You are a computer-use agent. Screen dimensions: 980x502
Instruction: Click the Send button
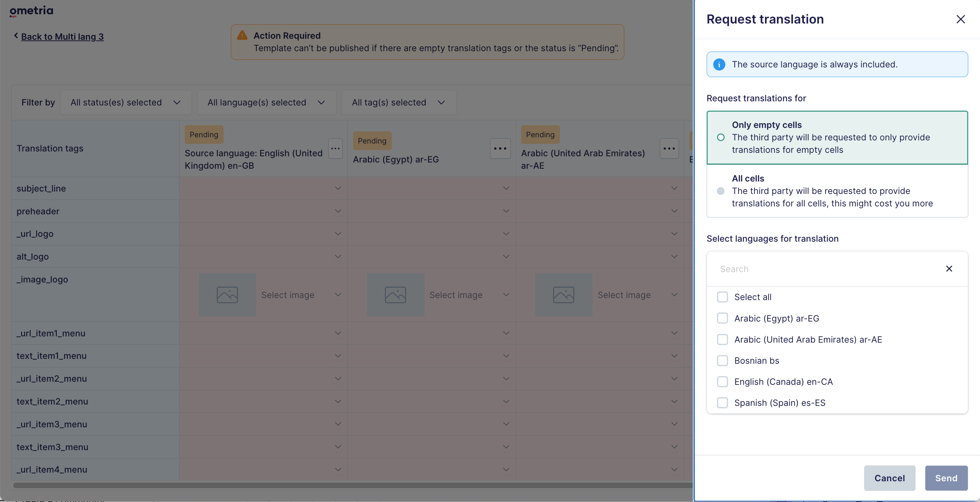946,478
